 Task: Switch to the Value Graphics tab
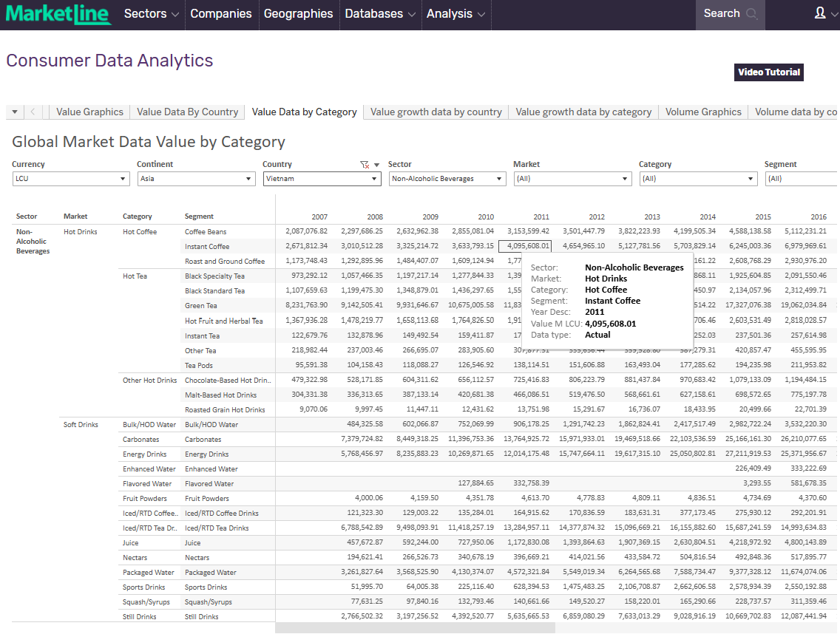click(89, 112)
